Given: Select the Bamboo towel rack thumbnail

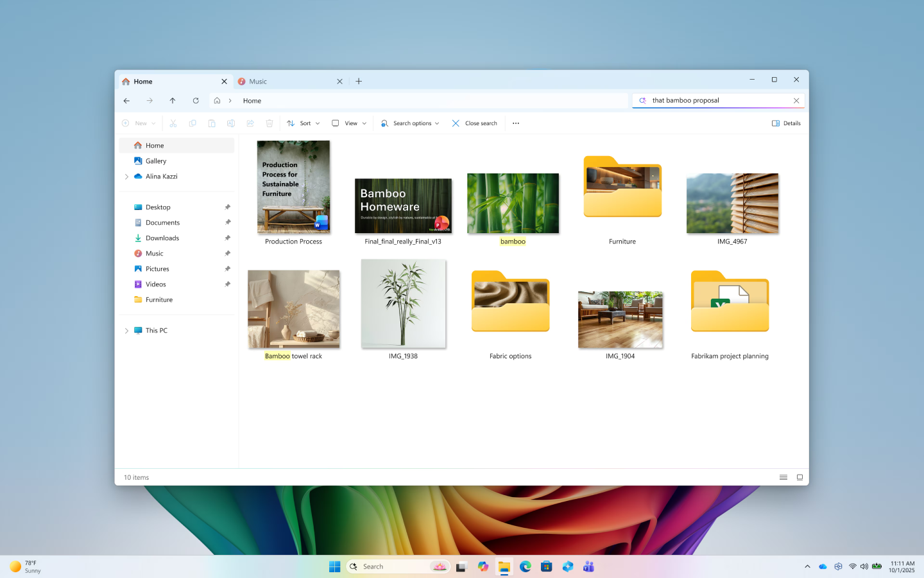Looking at the screenshot, I should click(x=294, y=310).
